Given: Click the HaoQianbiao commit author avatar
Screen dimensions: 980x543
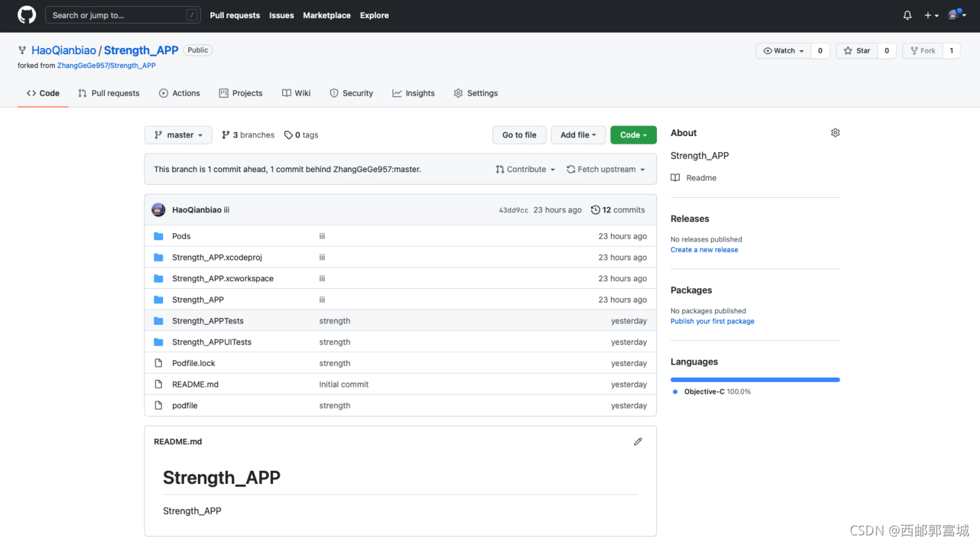Looking at the screenshot, I should (158, 210).
